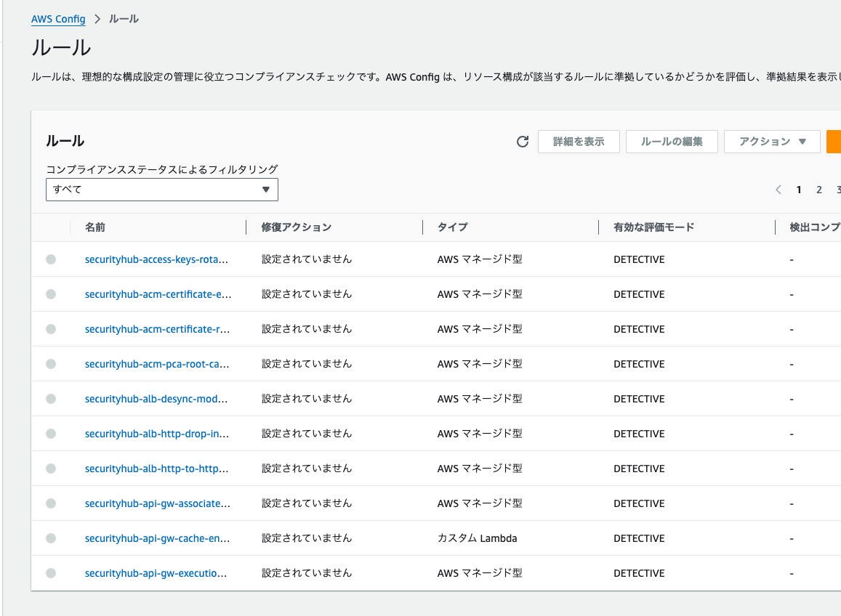The width and height of the screenshot is (841, 616).
Task: Refresh the rules list
Action: pyautogui.click(x=522, y=142)
